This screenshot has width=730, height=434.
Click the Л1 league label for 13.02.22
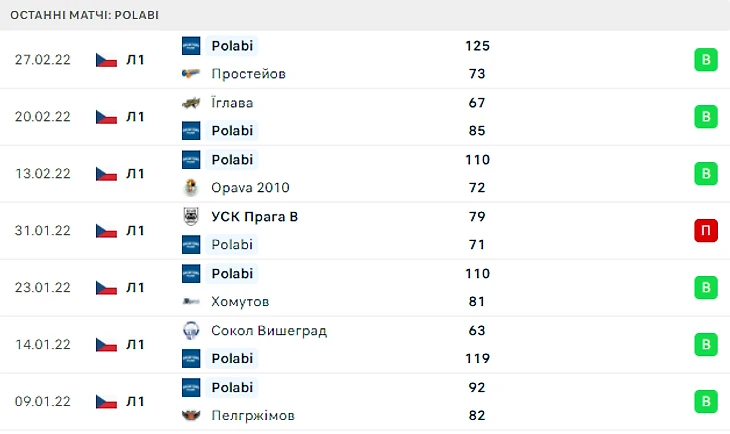[x=135, y=173]
